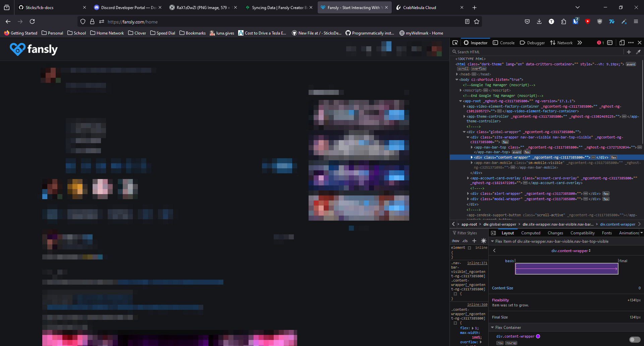Click the plus icon to create new node
The height and width of the screenshot is (346, 644).
click(x=629, y=52)
